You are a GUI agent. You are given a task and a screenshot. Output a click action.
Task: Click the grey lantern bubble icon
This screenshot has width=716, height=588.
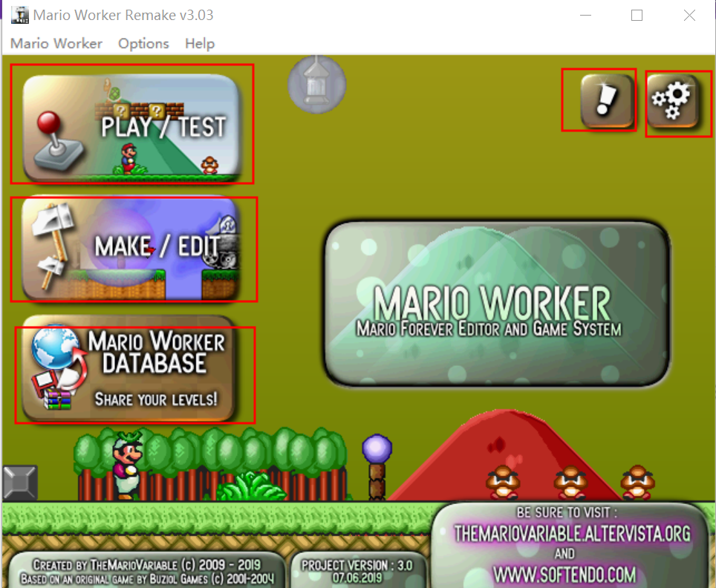317,85
